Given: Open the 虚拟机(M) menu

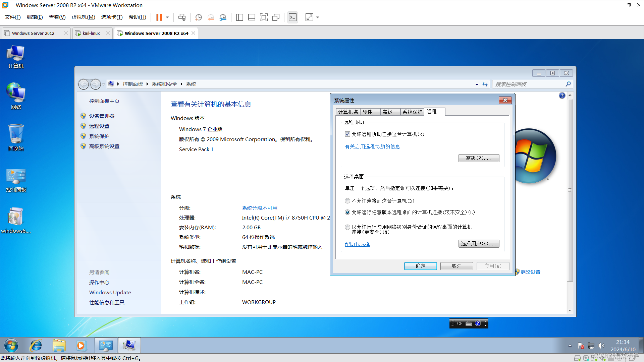Looking at the screenshot, I should click(83, 17).
